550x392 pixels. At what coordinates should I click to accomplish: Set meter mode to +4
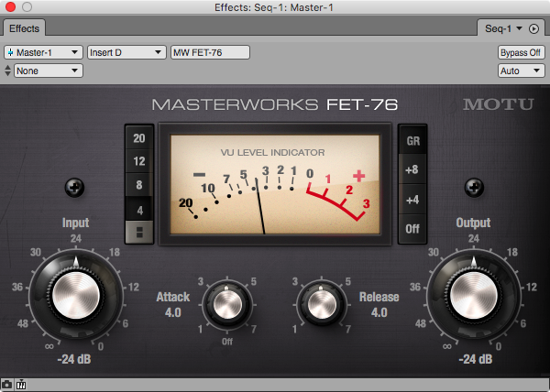tap(412, 200)
